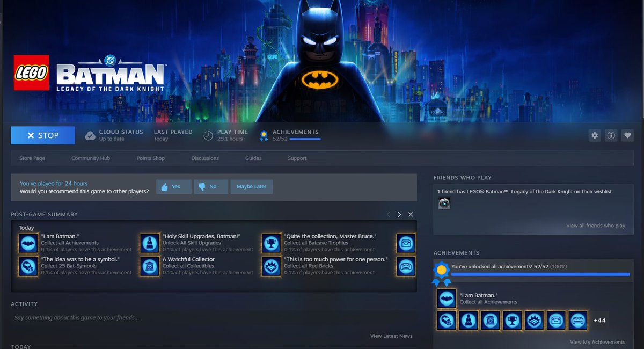Click the friend's avatar thumbnail
Image resolution: width=644 pixels, height=349 pixels.
(444, 203)
